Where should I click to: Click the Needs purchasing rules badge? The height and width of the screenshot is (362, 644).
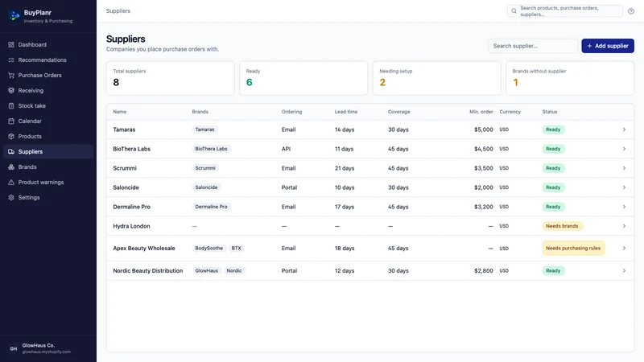pos(573,249)
